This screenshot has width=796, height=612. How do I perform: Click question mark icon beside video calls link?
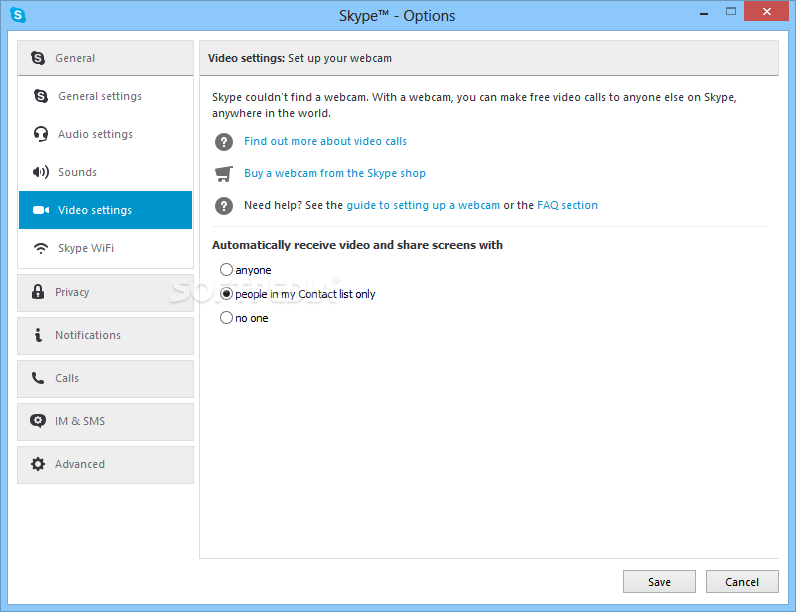point(224,142)
